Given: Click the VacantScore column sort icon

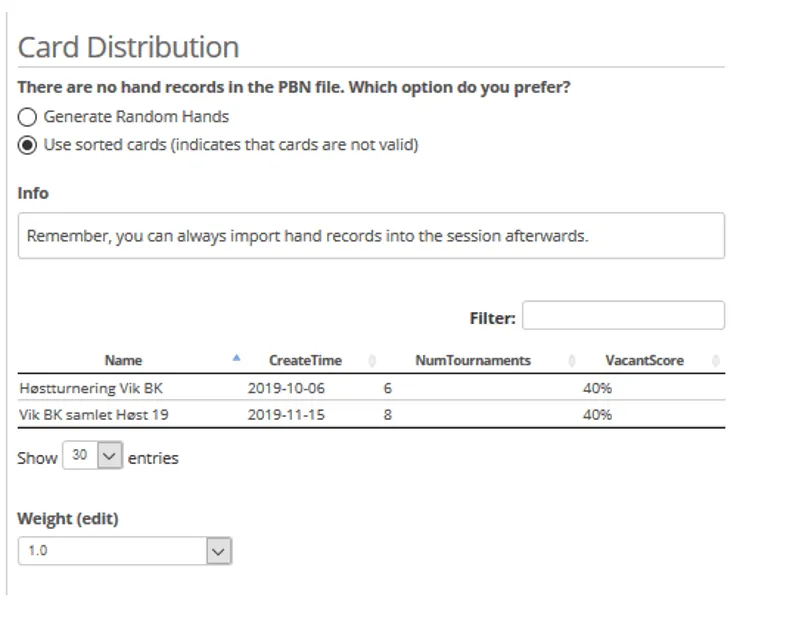Looking at the screenshot, I should point(715,360).
